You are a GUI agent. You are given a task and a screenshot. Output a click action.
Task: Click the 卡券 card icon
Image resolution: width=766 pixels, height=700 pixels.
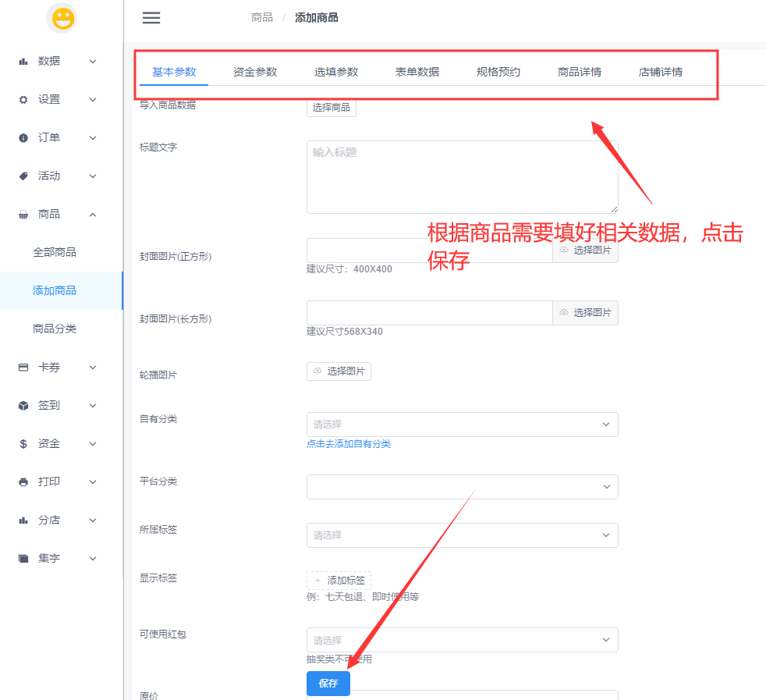(23, 367)
